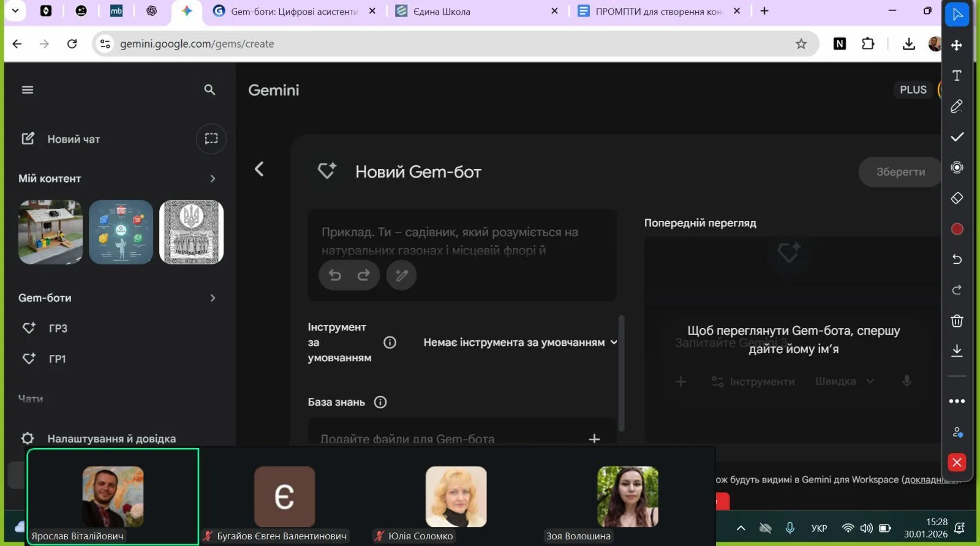The image size is (980, 546).
Task: Click Інструменти in the preview prompt bar
Action: click(x=753, y=381)
